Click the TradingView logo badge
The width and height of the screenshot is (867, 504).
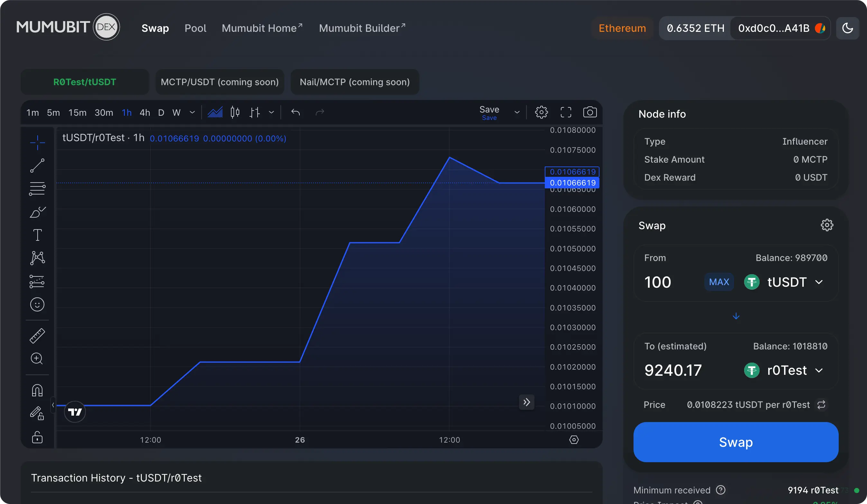[75, 411]
